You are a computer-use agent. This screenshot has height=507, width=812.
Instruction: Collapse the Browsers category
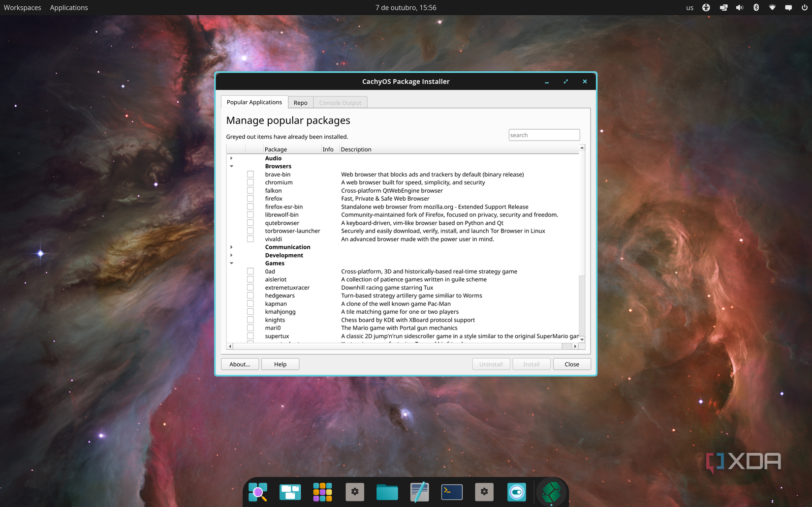pyautogui.click(x=231, y=166)
